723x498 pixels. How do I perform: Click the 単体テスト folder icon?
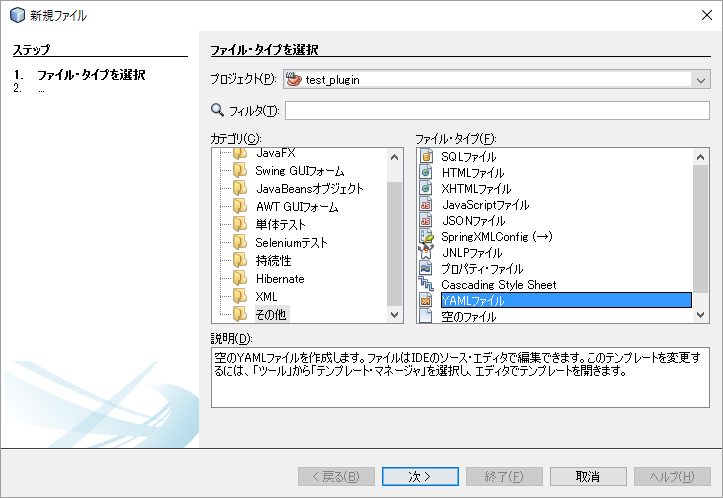pyautogui.click(x=240, y=225)
